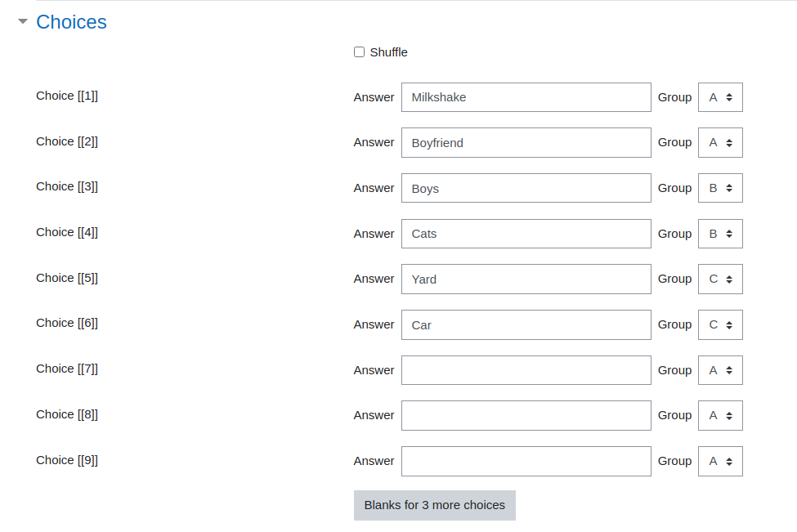Viewport: 797px width, 532px height.
Task: Add blanks for 3 more choices
Action: tap(435, 505)
